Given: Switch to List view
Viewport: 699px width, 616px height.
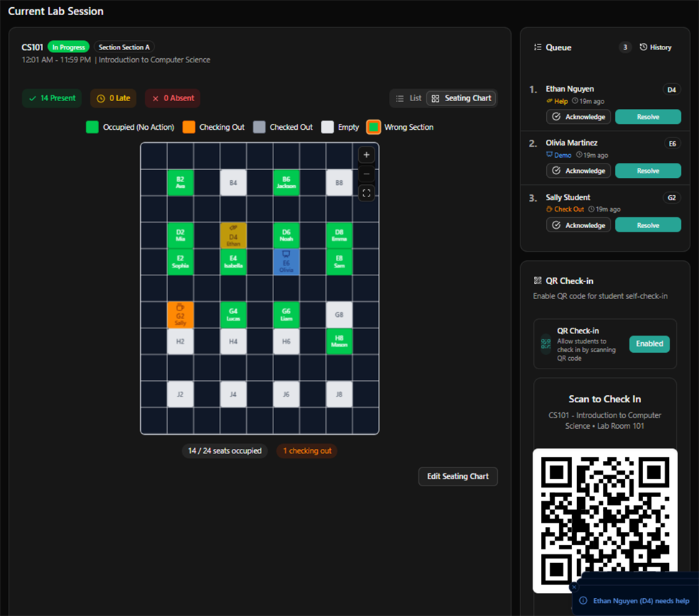Looking at the screenshot, I should [408, 98].
